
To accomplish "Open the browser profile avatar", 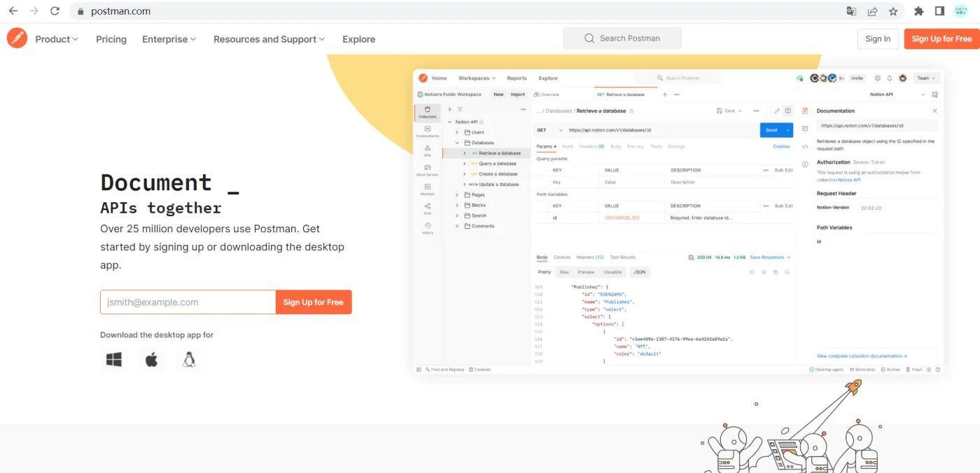I will coord(960,11).
